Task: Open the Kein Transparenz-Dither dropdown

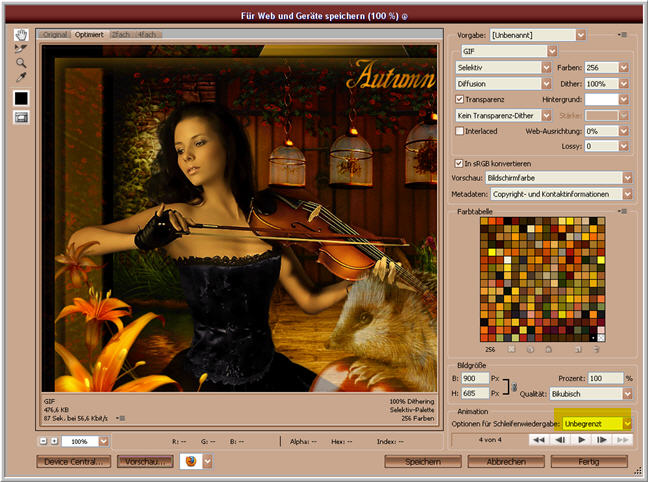Action: 547,115
